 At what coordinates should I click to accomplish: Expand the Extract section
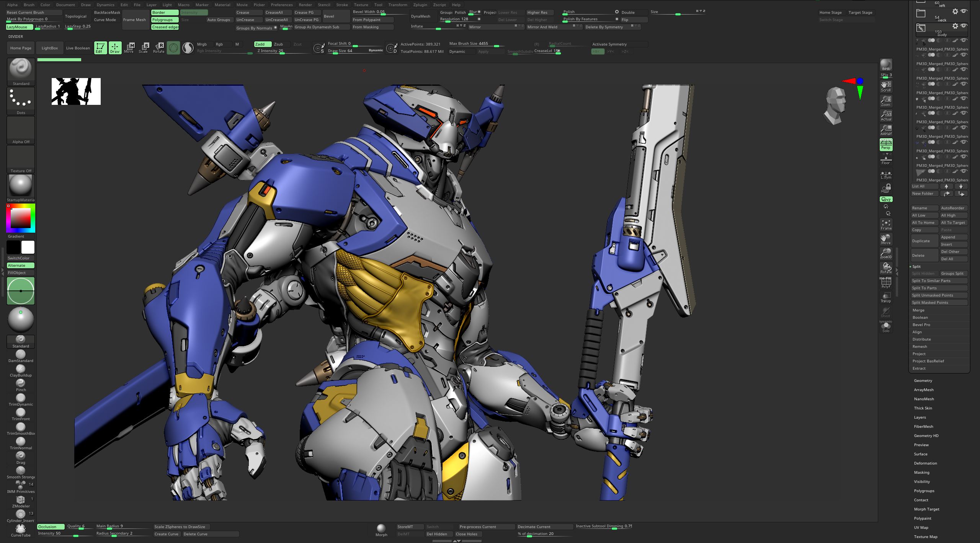point(919,368)
